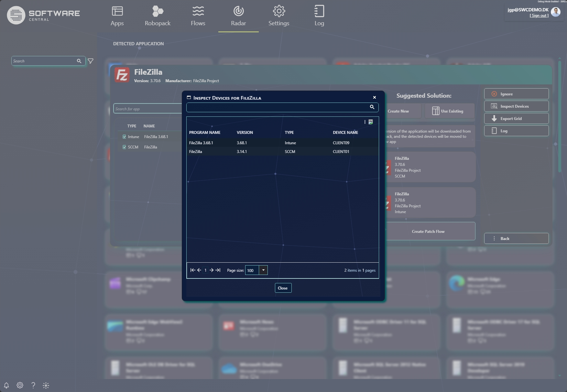The height and width of the screenshot is (392, 567).
Task: Click the Back button
Action: pyautogui.click(x=516, y=238)
